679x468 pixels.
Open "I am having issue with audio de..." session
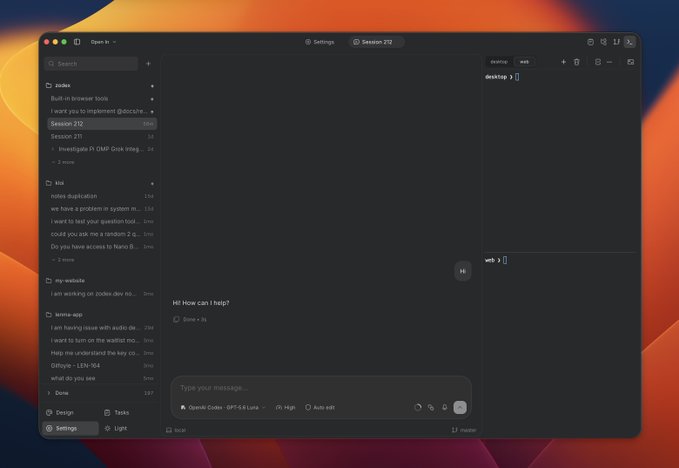[x=102, y=328]
